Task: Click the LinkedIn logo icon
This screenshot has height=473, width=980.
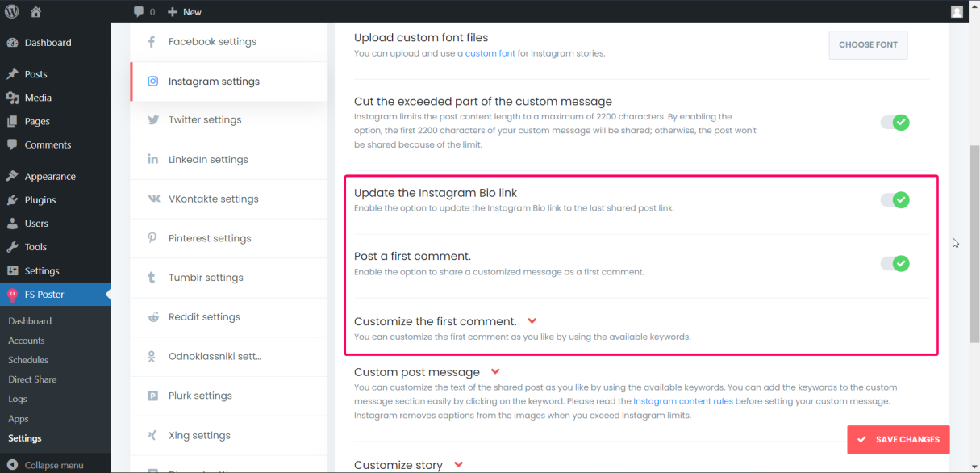Action: pyautogui.click(x=152, y=159)
